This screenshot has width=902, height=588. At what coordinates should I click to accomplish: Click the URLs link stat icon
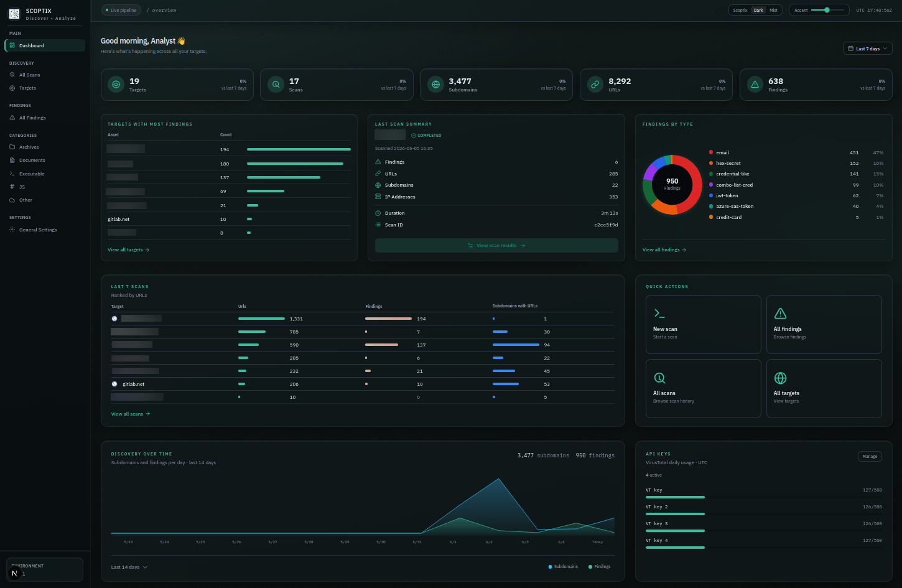[595, 85]
